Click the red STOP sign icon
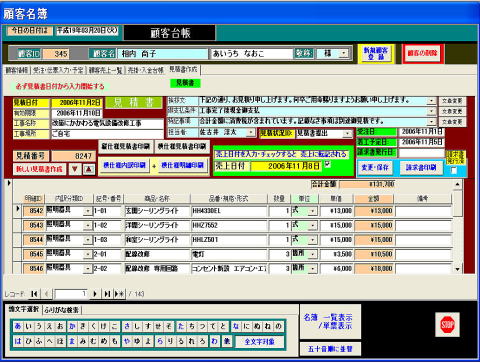The image size is (480, 363). click(x=447, y=324)
